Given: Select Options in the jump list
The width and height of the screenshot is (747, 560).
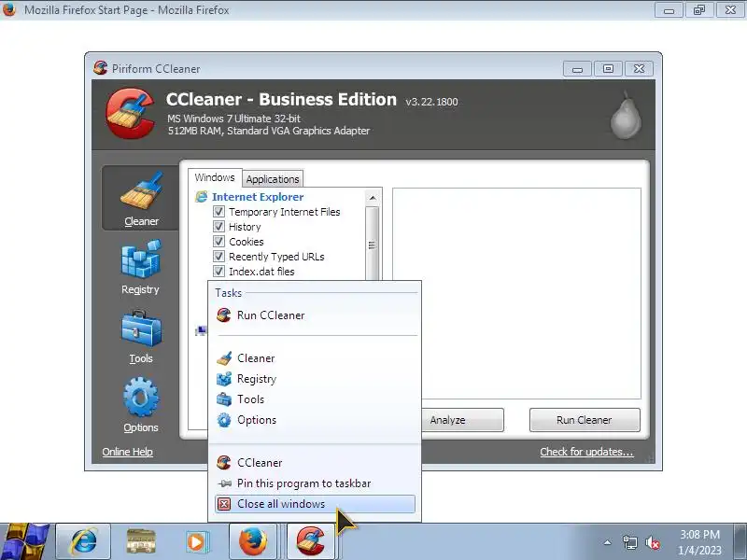Looking at the screenshot, I should tap(315, 419).
